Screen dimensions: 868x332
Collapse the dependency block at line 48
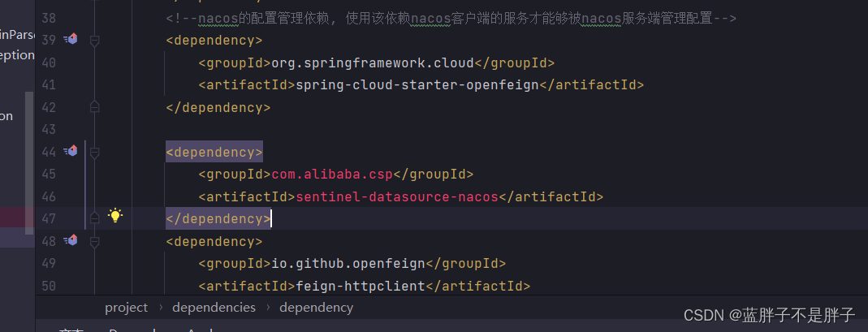tap(95, 242)
